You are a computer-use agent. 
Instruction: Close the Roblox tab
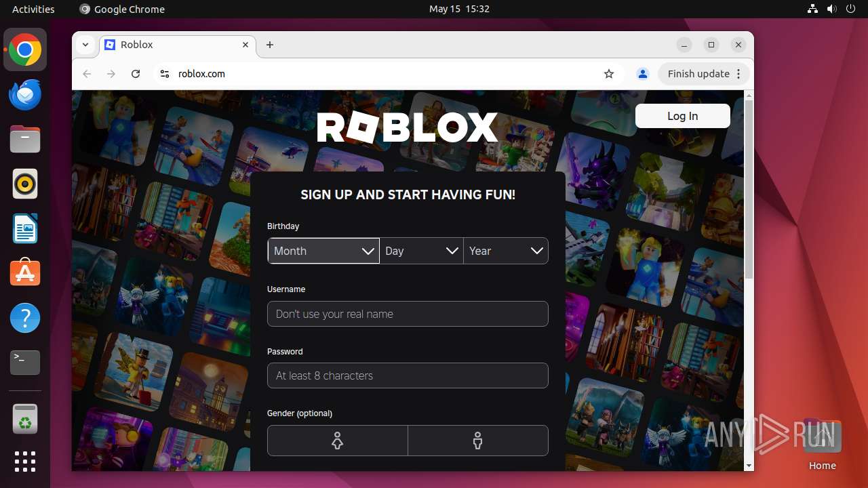[x=245, y=45]
